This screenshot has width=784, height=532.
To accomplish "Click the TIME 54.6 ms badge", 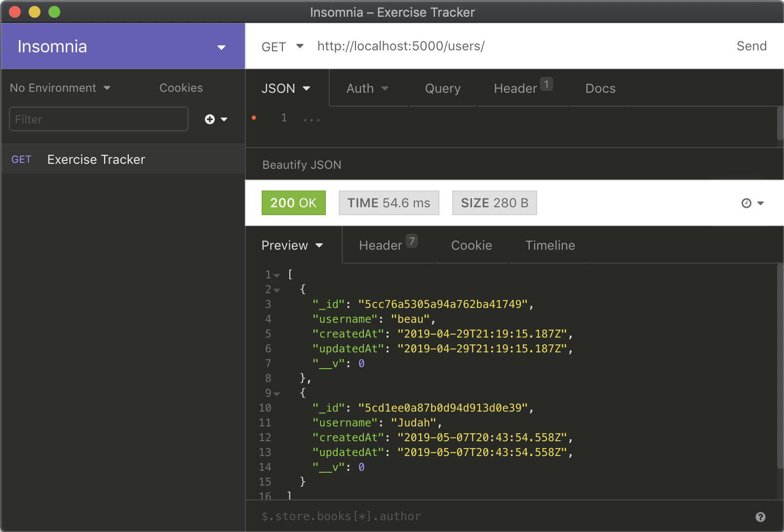I will [389, 203].
